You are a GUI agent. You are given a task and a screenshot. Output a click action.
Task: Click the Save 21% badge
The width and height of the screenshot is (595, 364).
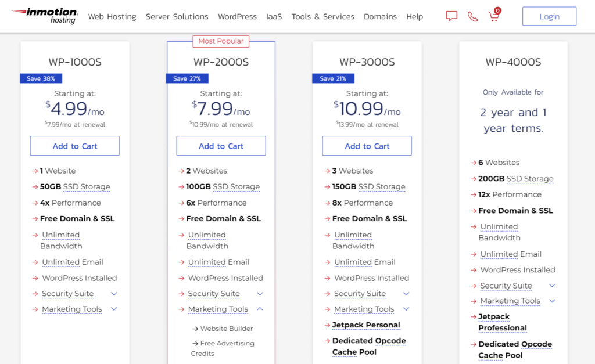tap(333, 78)
